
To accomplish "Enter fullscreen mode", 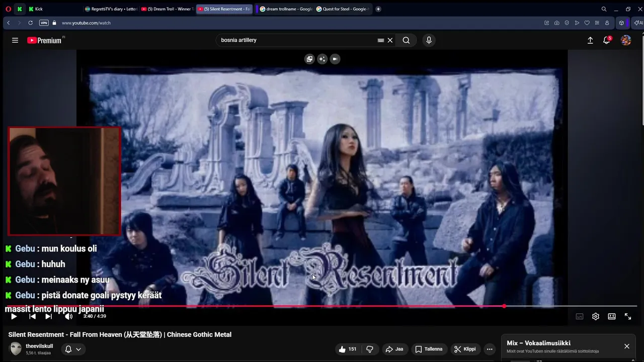I will (x=628, y=316).
